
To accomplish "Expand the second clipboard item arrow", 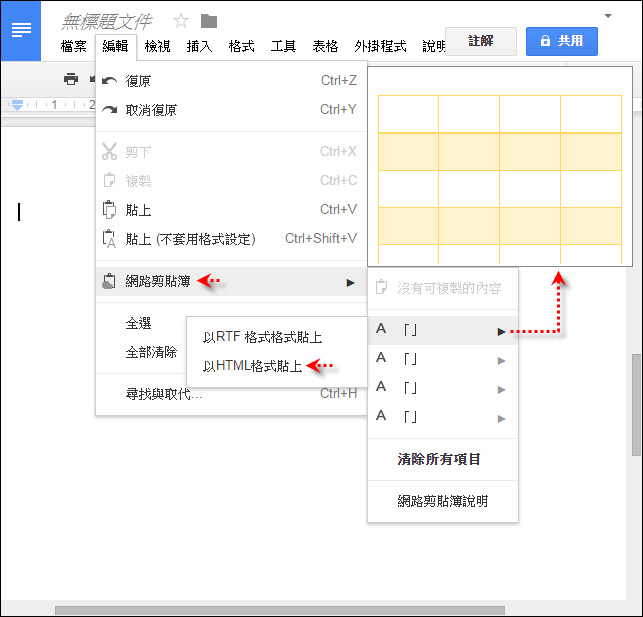I will pos(501,360).
